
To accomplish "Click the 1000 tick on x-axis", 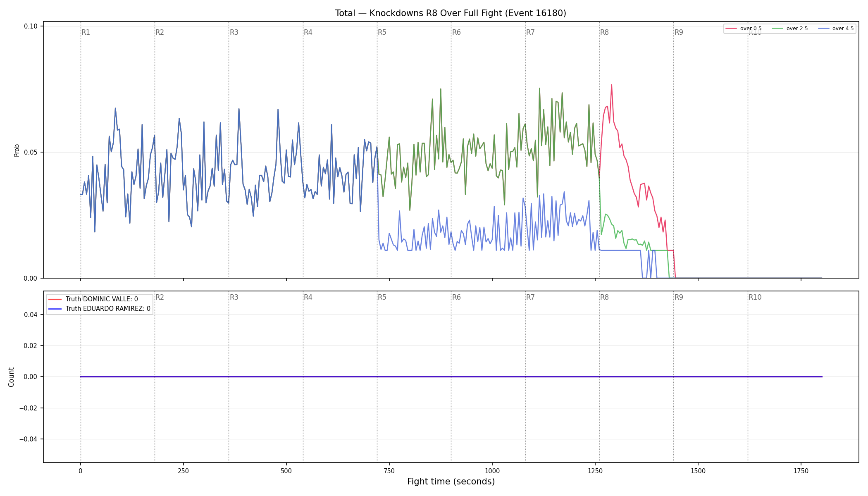I will (x=492, y=471).
